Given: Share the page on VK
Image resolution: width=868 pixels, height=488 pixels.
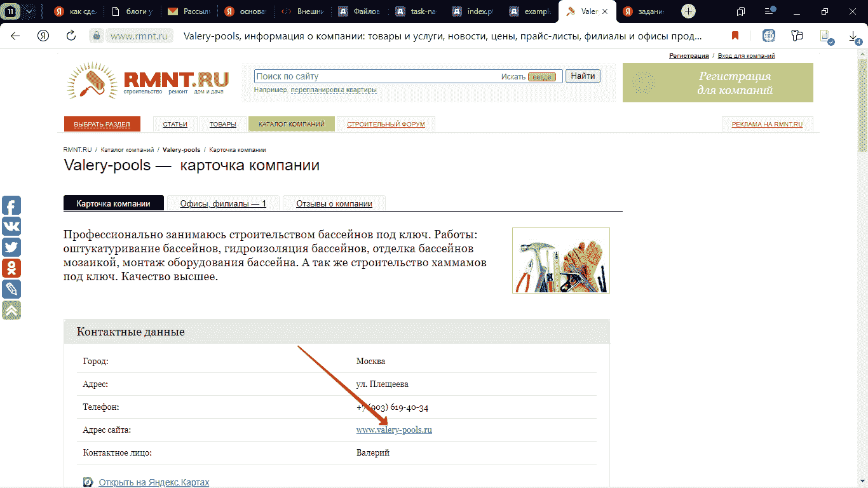Looking at the screenshot, I should [11, 226].
